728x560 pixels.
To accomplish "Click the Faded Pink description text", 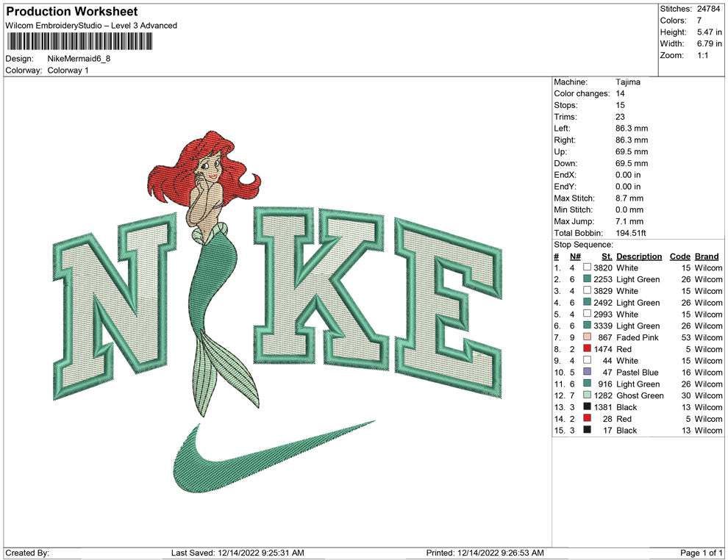I will pos(638,337).
